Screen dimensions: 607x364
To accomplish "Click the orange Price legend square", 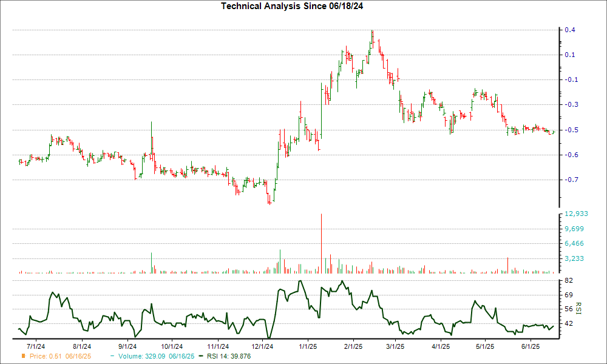I will coord(24,356).
